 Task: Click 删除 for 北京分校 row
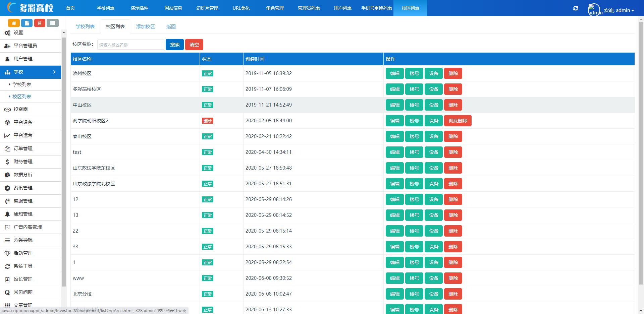[x=453, y=294]
